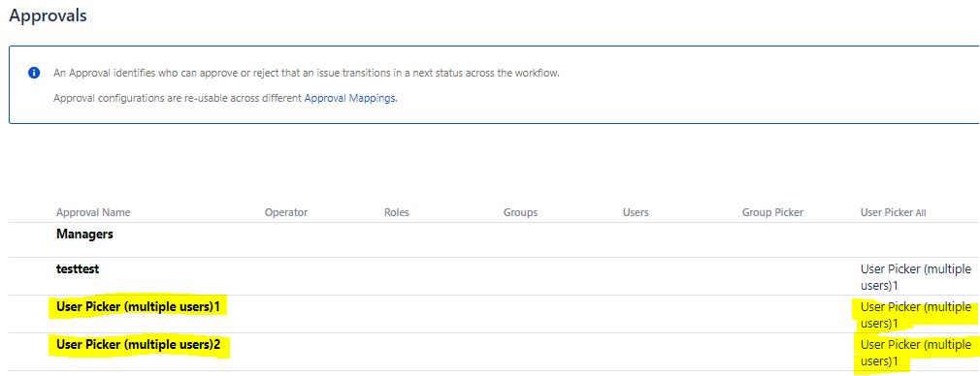Click the User Picker value in testtest row
Image resolution: width=980 pixels, height=376 pixels.
[916, 277]
